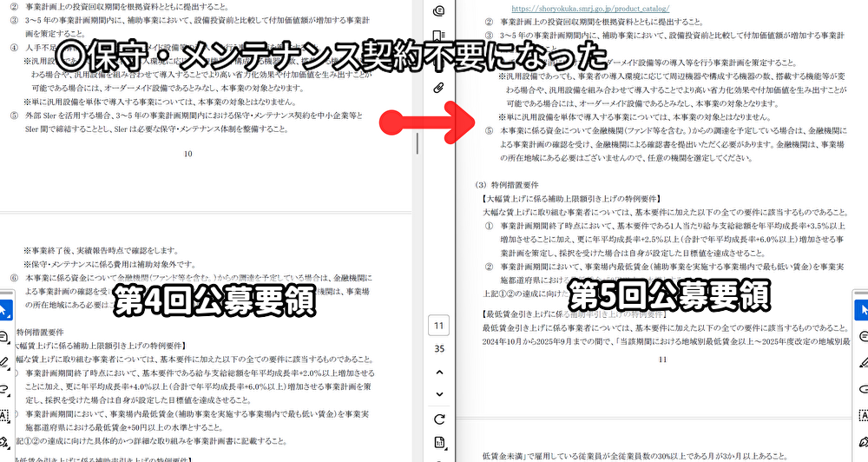Go to previous page with up chevron

(x=439, y=372)
